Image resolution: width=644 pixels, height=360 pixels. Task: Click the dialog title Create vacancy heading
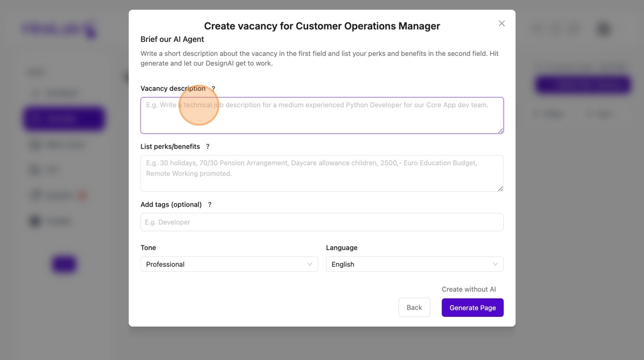pos(322,26)
